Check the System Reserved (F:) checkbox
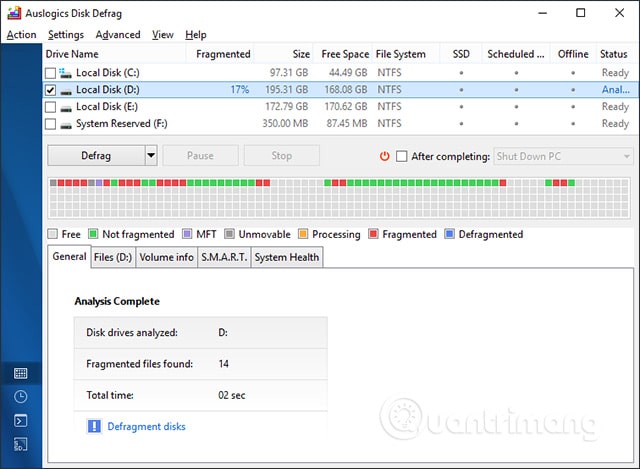 [50, 124]
